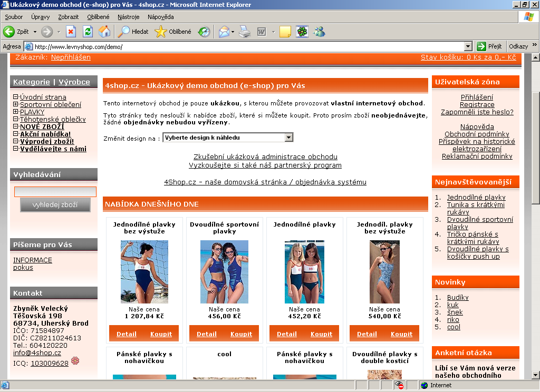The image size is (540, 392).
Task: Click the Edit with Word icon
Action: coord(262,32)
